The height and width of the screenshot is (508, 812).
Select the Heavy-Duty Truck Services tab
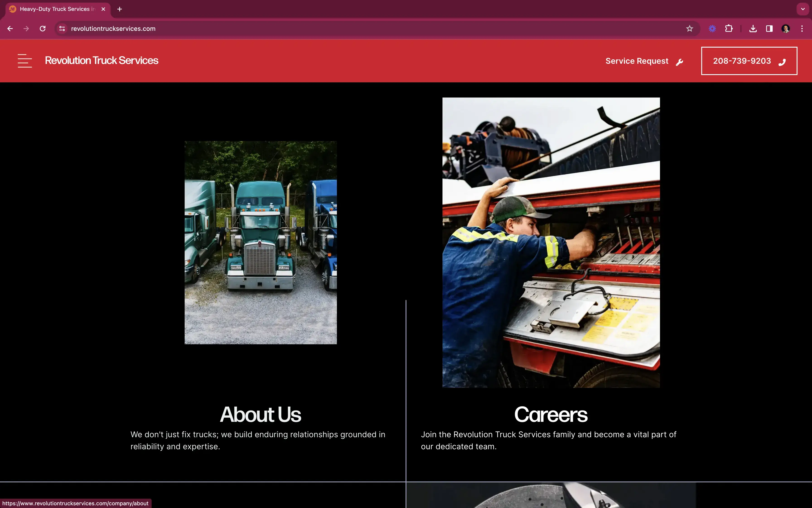[x=58, y=9]
